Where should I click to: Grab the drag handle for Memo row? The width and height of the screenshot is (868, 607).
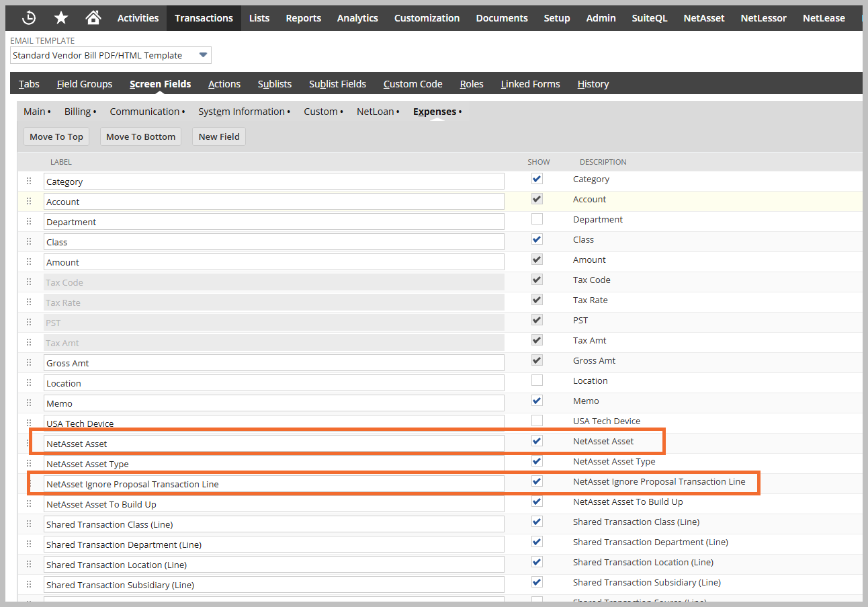point(29,403)
